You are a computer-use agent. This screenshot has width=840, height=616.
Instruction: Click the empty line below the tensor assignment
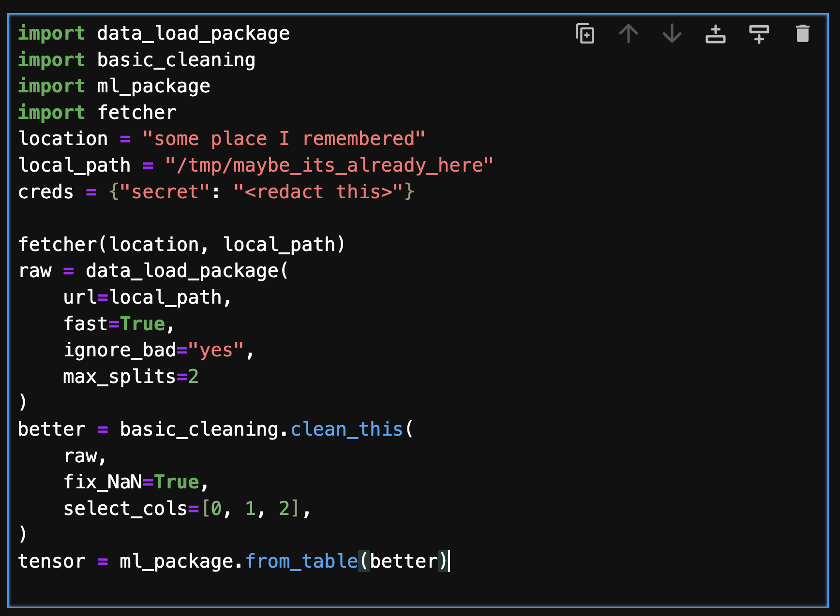tap(418, 587)
